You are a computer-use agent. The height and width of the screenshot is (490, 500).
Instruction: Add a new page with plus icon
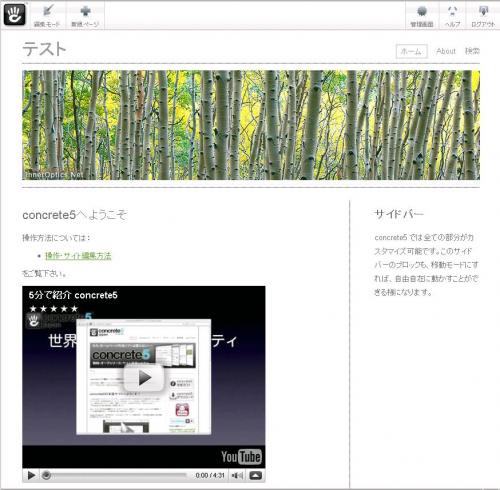pos(85,16)
